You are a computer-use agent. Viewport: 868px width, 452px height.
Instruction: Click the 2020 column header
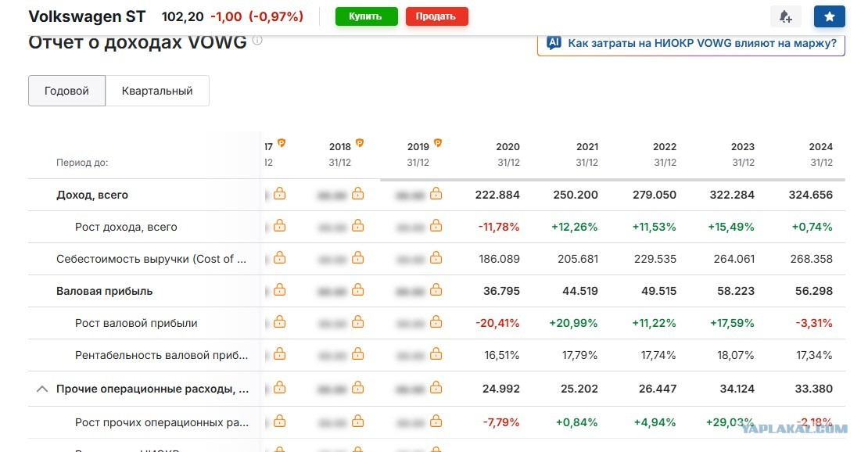pyautogui.click(x=508, y=147)
